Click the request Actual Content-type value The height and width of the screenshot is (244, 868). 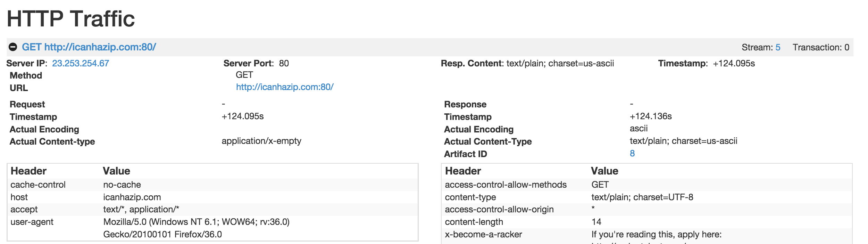[261, 141]
